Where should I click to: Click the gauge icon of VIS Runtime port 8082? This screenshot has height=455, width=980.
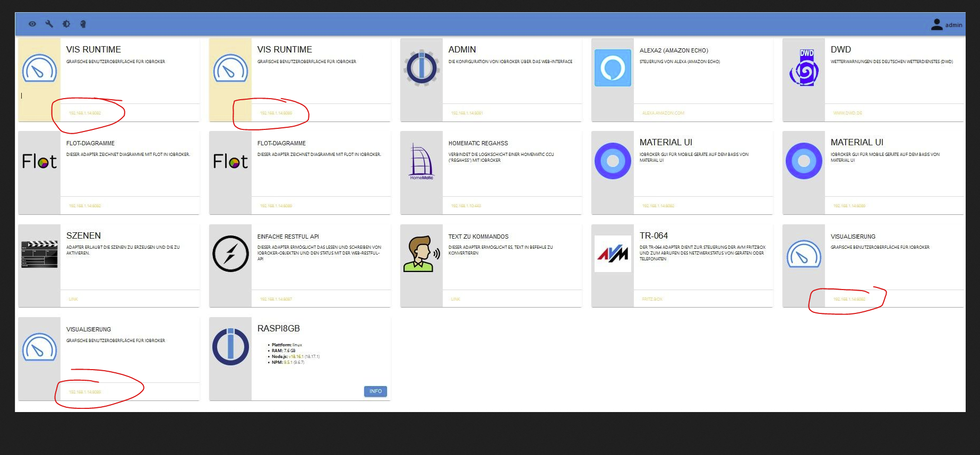[39, 68]
